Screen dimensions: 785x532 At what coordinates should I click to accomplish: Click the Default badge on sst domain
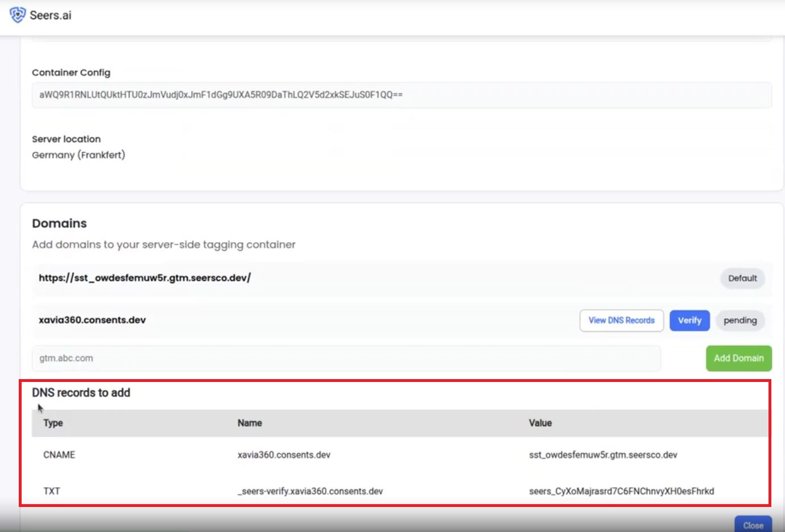(x=742, y=279)
